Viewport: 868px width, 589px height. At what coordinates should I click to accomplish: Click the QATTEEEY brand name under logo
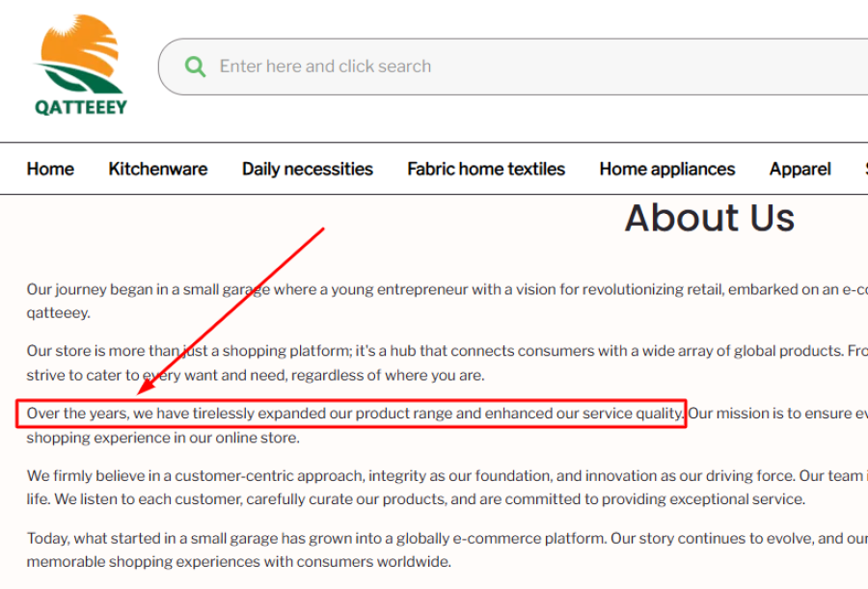(x=81, y=107)
